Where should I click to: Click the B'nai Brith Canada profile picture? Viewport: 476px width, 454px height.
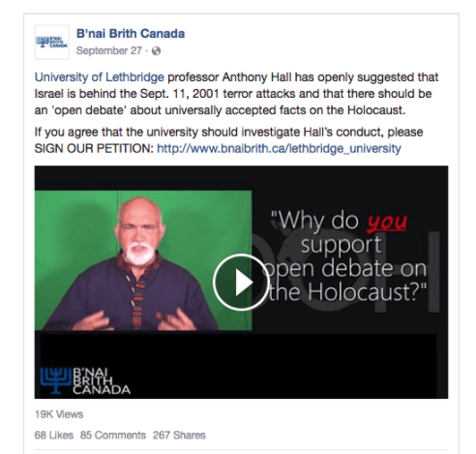pyautogui.click(x=52, y=43)
